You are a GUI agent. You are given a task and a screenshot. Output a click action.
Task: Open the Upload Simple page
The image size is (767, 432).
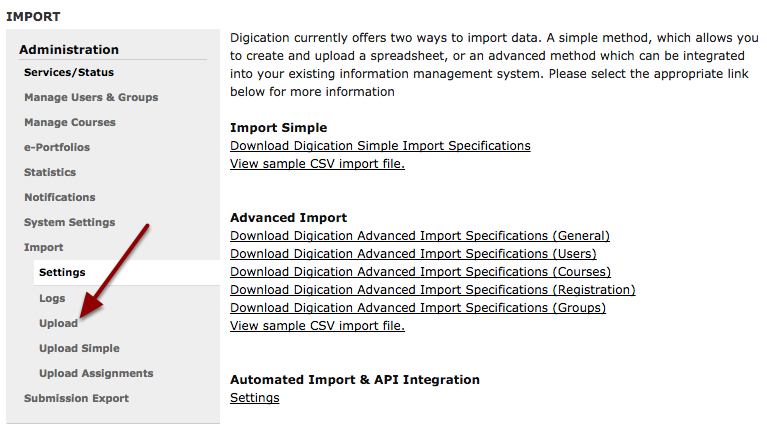tap(79, 348)
